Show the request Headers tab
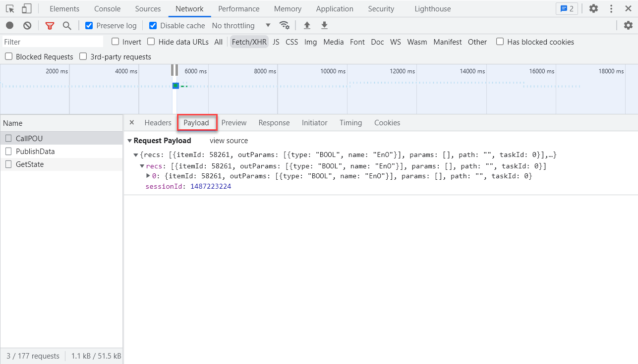638x364 pixels. point(158,123)
